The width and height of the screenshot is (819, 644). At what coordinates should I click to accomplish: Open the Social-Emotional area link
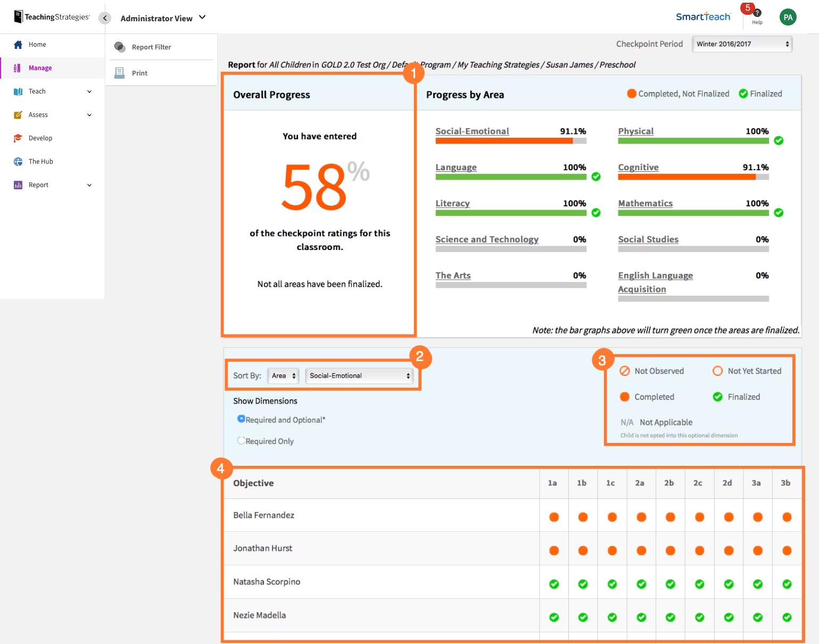[x=471, y=131]
